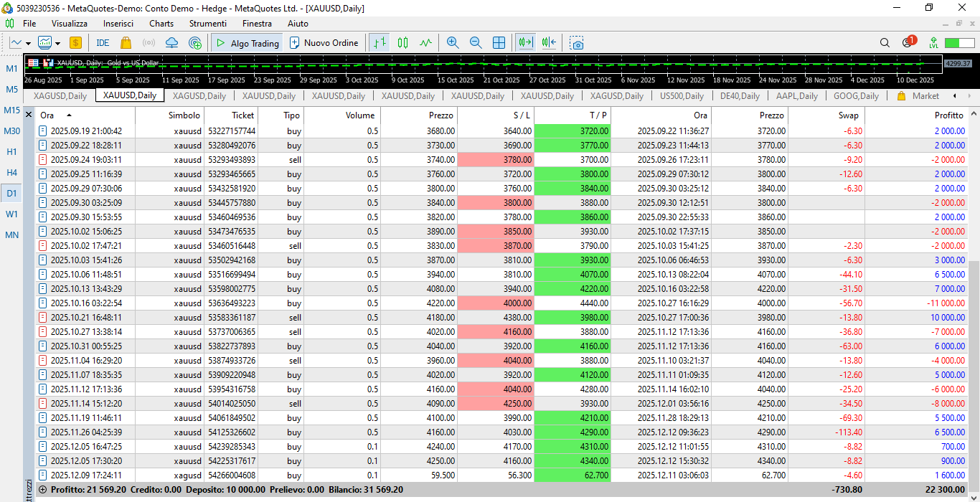This screenshot has width=980, height=502.
Task: Open the Strumenti menu
Action: tap(207, 24)
